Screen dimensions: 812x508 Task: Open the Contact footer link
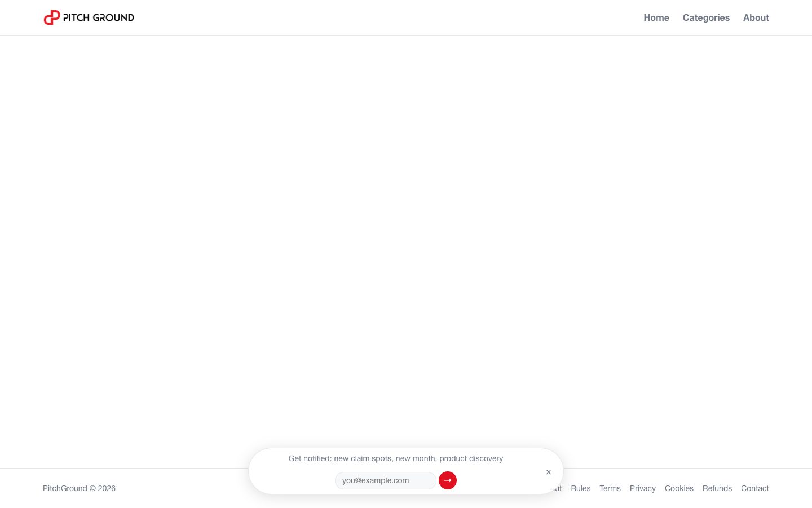pyautogui.click(x=755, y=488)
